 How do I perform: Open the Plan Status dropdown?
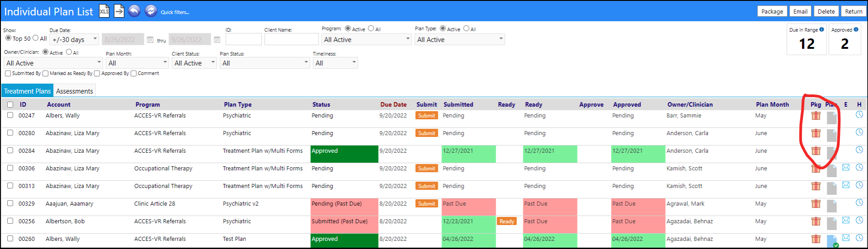[x=265, y=63]
